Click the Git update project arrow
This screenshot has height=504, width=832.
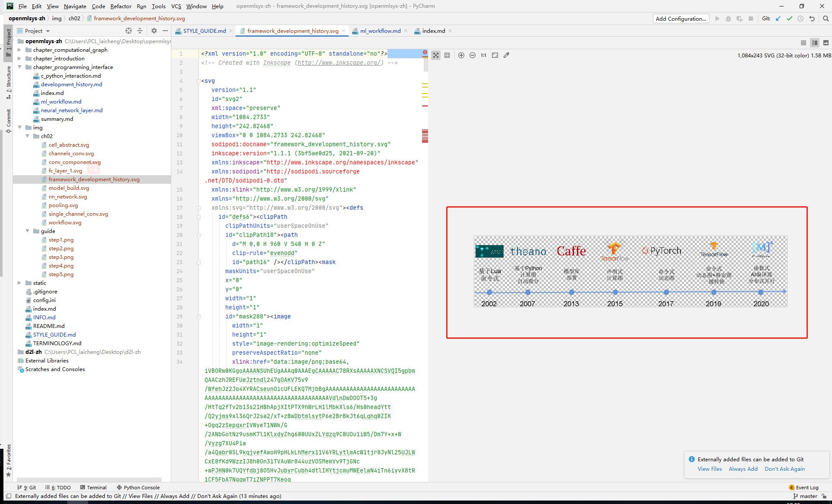tap(778, 19)
